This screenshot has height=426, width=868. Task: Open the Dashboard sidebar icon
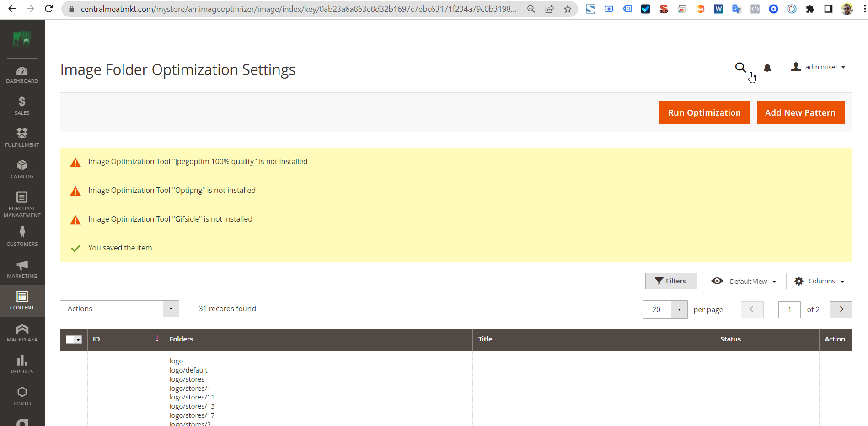pos(22,75)
